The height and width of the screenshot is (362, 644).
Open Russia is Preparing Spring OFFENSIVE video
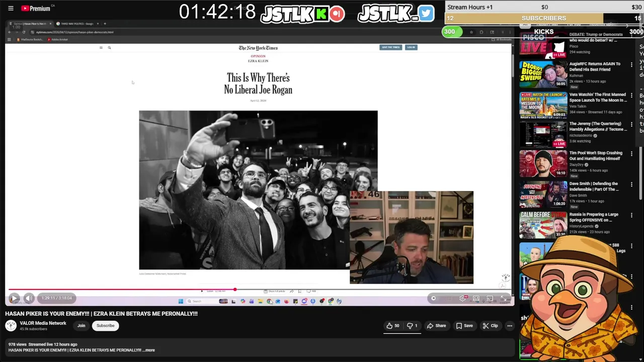click(543, 224)
